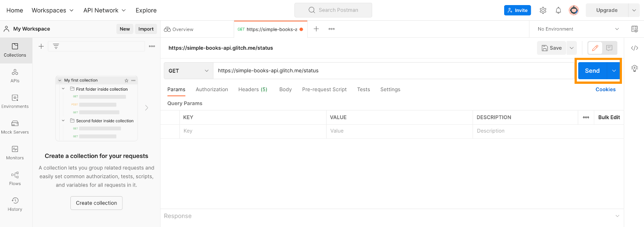Open the History sidebar section
Screen dimensions: 644x227
(15, 204)
